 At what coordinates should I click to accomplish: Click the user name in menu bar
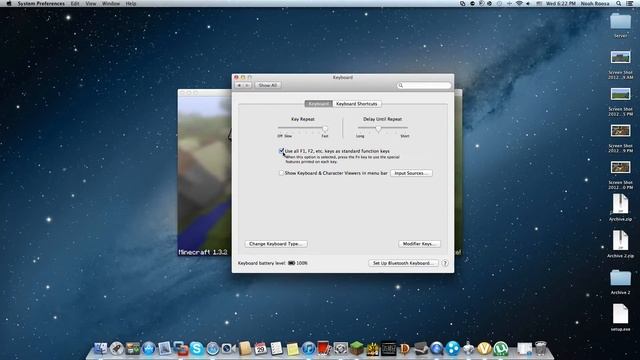click(x=595, y=3)
